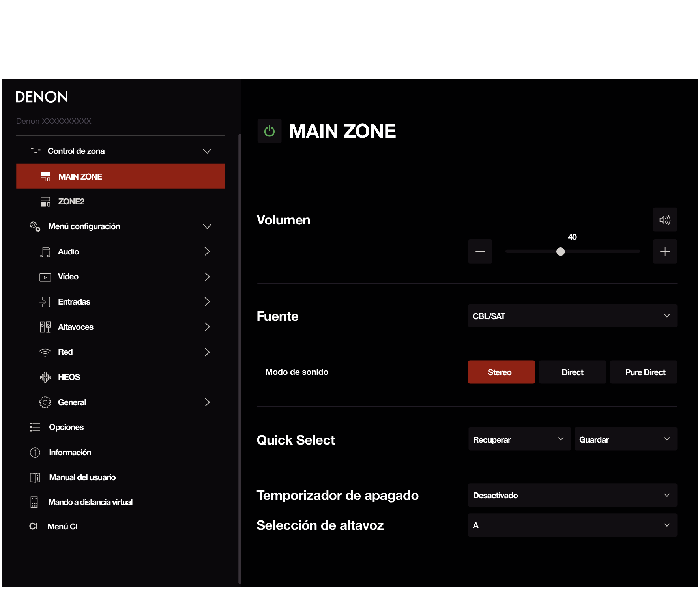Expand the Audio submenu arrow
700x589 pixels.
[x=207, y=251]
